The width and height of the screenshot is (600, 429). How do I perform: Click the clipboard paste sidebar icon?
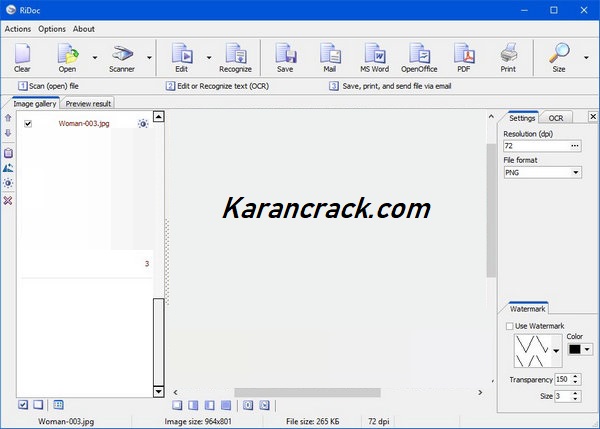pyautogui.click(x=8, y=153)
